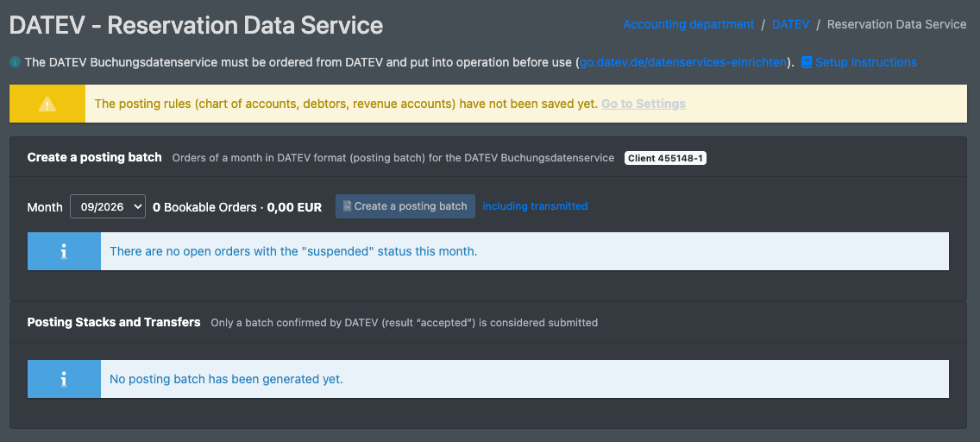
Task: Click the no open orders suspended status message
Action: (x=293, y=251)
